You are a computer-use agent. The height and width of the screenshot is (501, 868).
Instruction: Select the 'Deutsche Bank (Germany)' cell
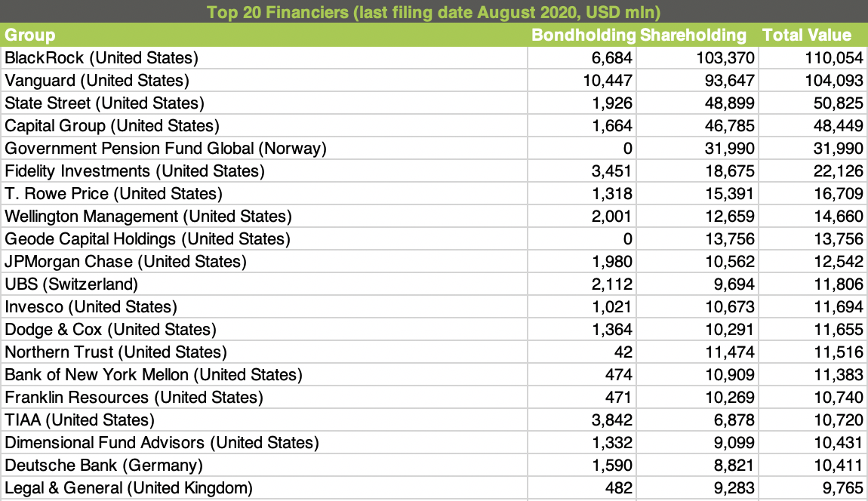(x=264, y=466)
